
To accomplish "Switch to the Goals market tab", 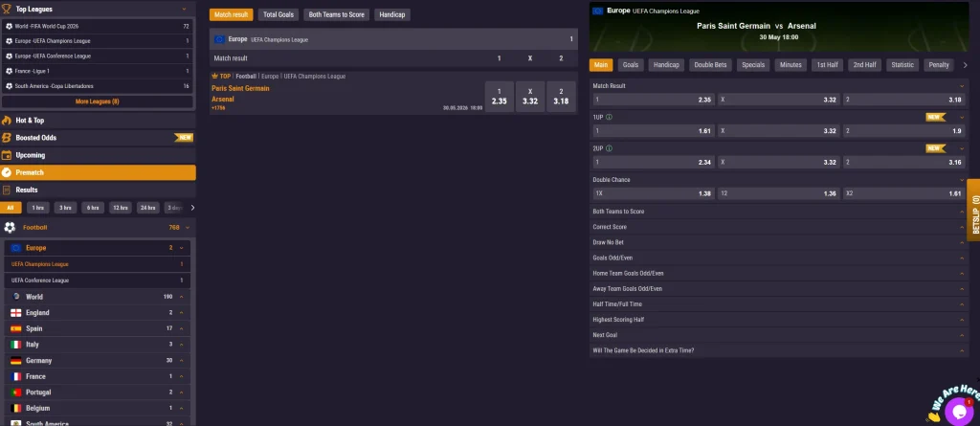I will point(631,64).
